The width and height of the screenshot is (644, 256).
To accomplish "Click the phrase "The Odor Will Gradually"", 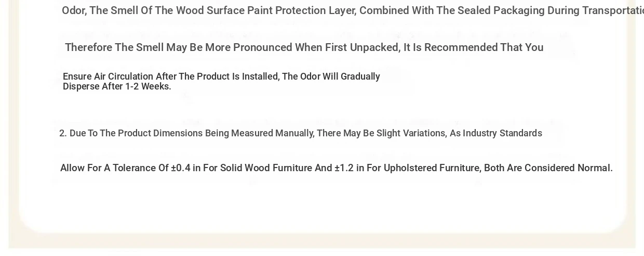I will 331,76.
